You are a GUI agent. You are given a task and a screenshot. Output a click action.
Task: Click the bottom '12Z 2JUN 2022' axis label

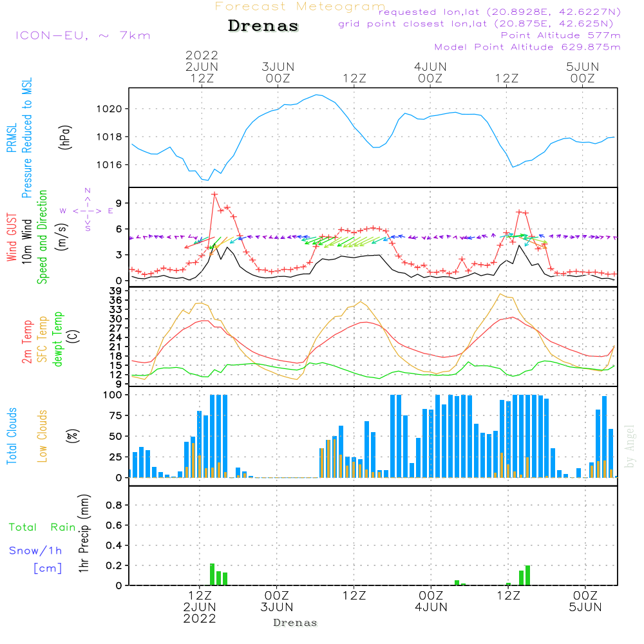click(200, 607)
